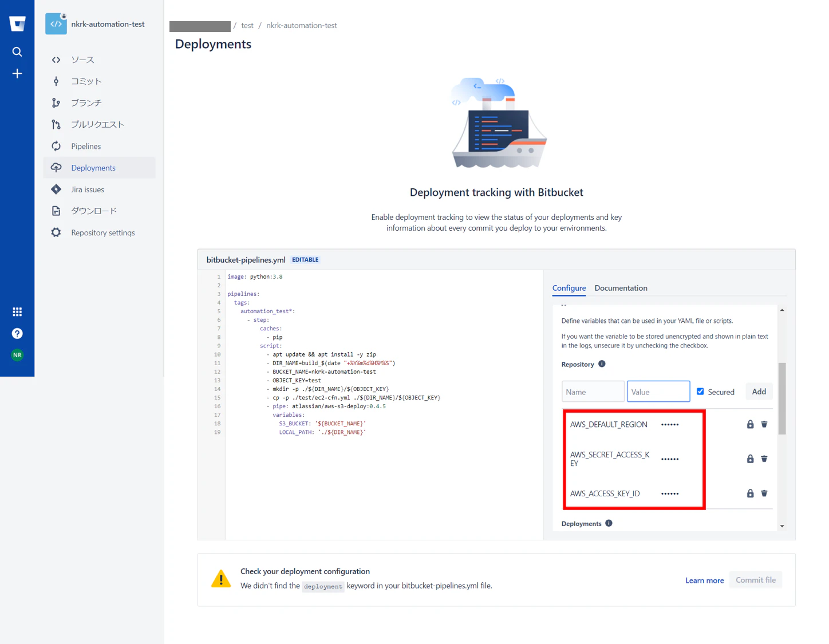Click the ソース source icon

[56, 60]
